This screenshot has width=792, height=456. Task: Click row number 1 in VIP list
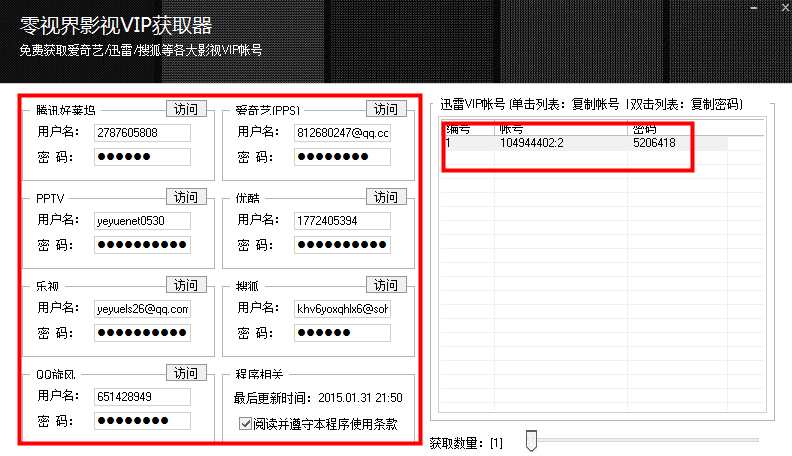tap(448, 143)
